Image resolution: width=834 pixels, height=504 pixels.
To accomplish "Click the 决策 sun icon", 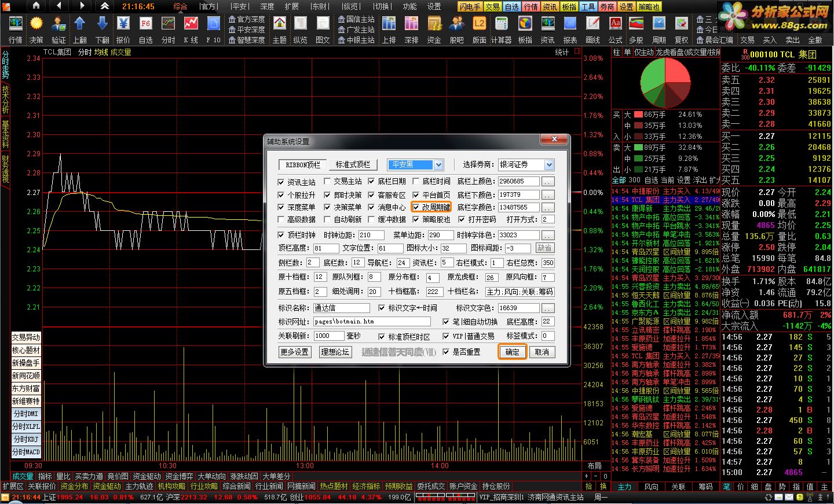I will pyautogui.click(x=36, y=30).
